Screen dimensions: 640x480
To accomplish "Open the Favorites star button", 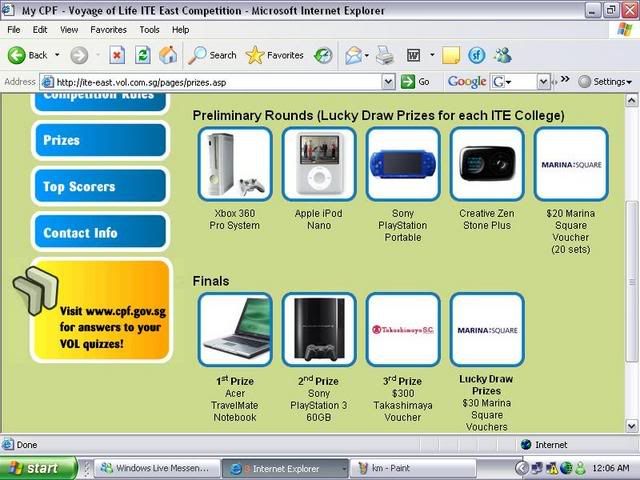I will point(275,55).
